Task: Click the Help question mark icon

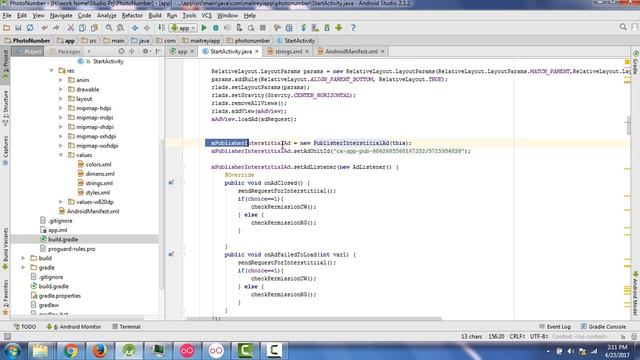Action: click(x=353, y=28)
